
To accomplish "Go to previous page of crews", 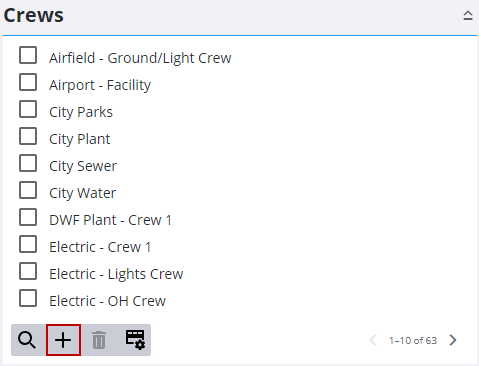I will (x=373, y=340).
